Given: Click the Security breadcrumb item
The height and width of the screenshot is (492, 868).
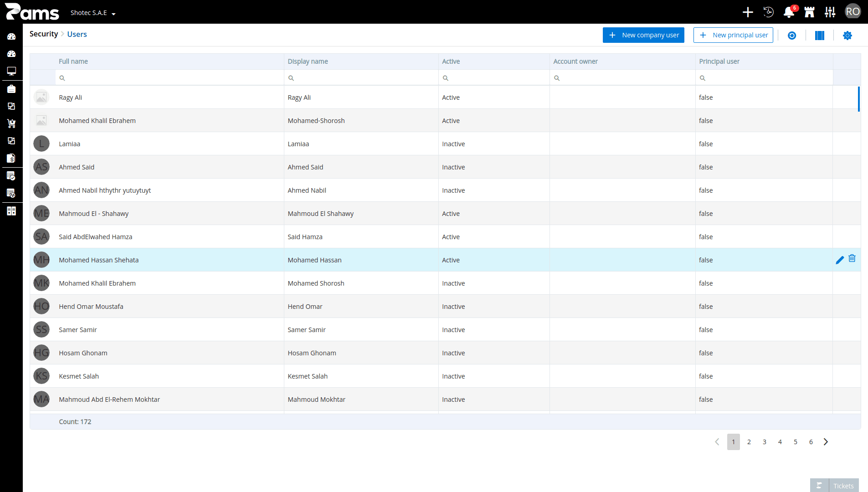Looking at the screenshot, I should coord(44,34).
